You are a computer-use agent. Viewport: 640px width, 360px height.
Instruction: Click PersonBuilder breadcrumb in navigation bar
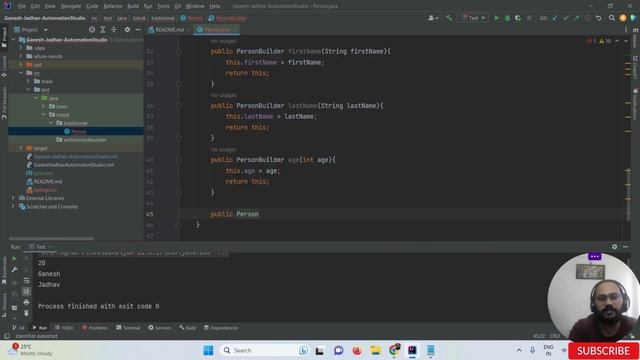(227, 18)
